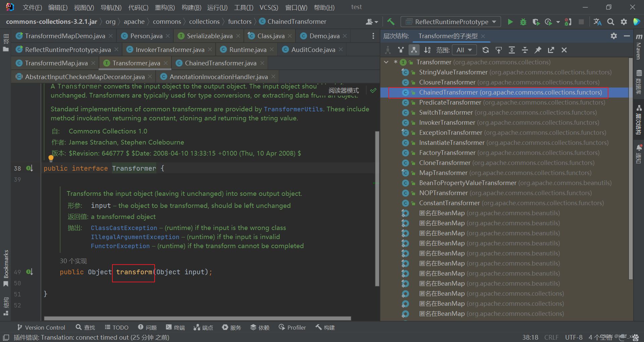This screenshot has height=342, width=644.
Task: Close the Person.java tab
Action: 168,36
